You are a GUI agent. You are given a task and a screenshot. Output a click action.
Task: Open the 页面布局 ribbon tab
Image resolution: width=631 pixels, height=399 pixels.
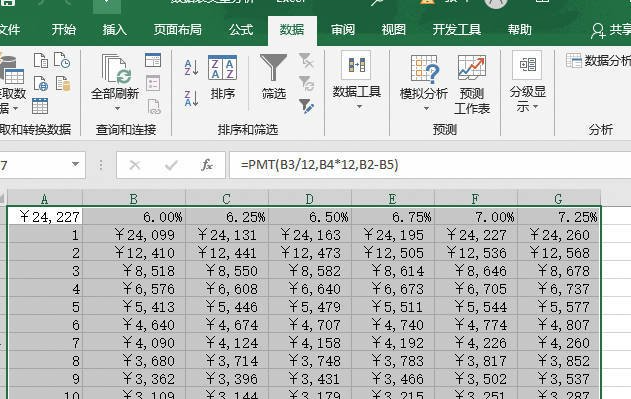[177, 30]
